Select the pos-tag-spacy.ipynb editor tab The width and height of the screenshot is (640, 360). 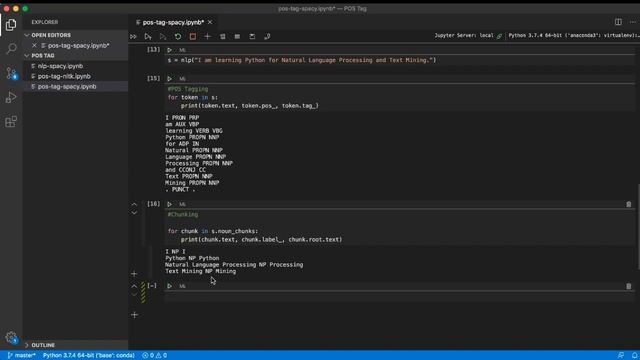click(174, 22)
